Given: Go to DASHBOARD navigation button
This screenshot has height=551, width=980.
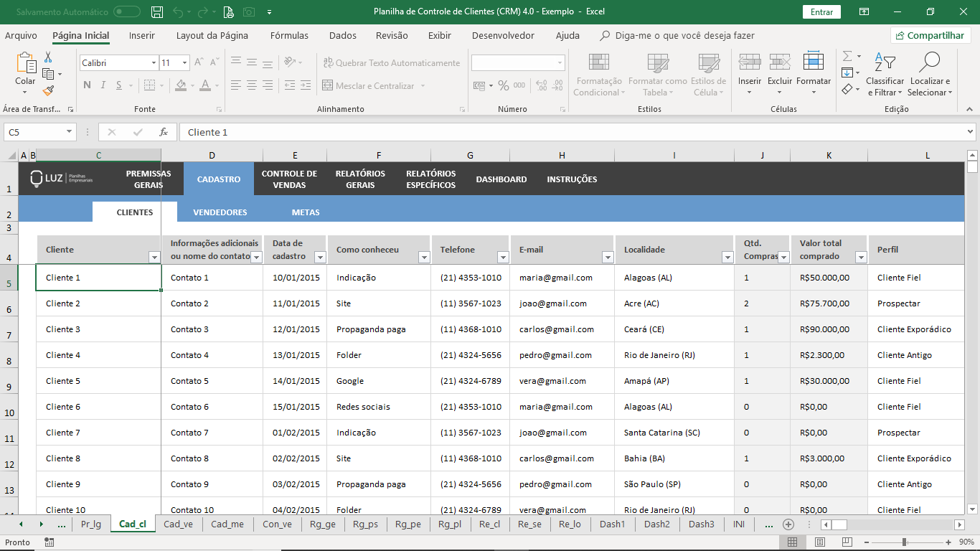Looking at the screenshot, I should coord(501,179).
